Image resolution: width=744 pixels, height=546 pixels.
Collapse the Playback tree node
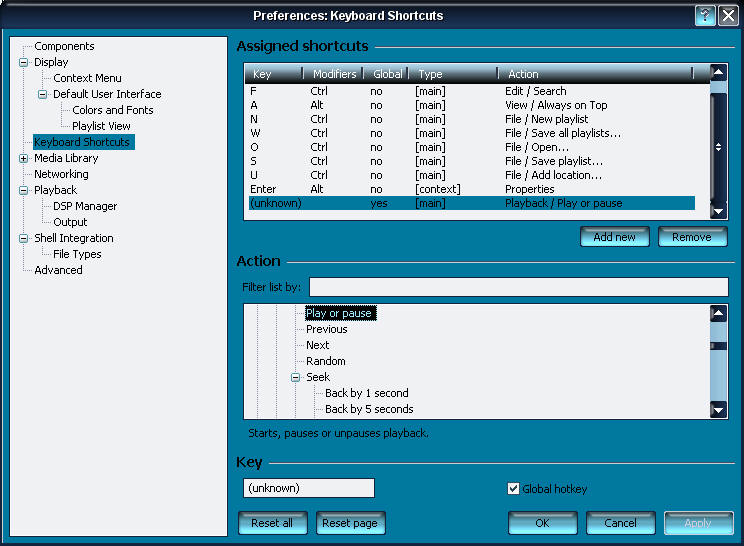point(24,190)
